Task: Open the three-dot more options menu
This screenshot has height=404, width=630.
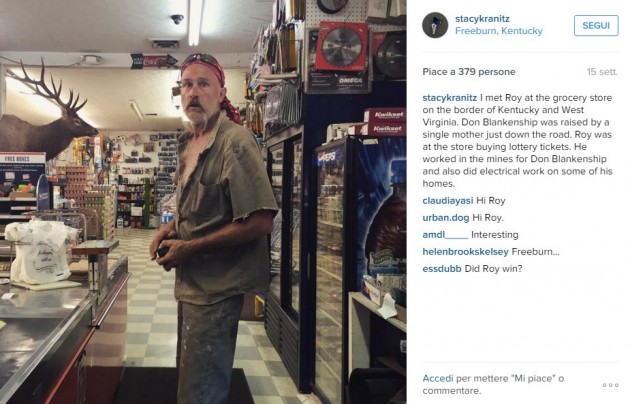Action: [x=610, y=385]
